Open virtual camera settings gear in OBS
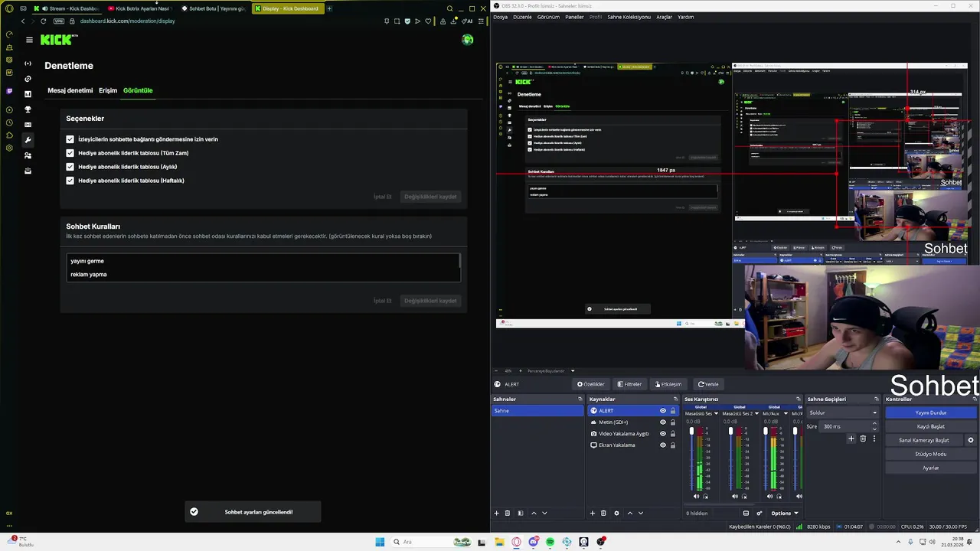This screenshot has height=551, width=980. (971, 440)
